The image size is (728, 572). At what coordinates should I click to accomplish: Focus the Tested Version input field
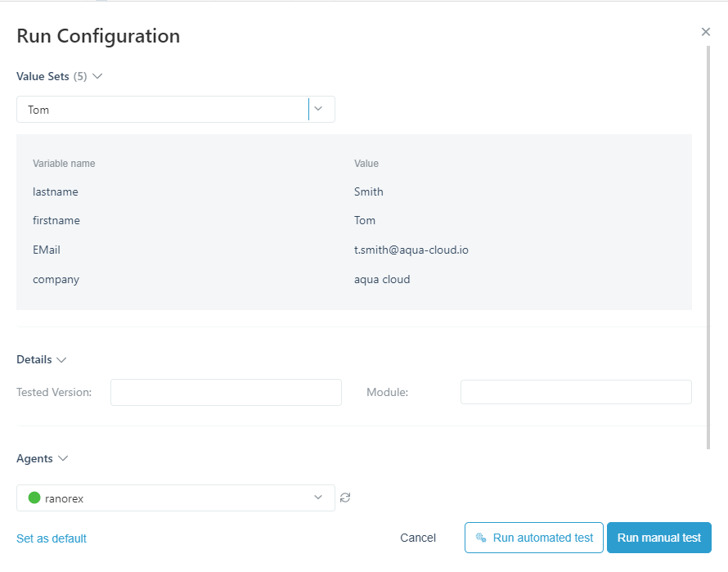coord(226,392)
